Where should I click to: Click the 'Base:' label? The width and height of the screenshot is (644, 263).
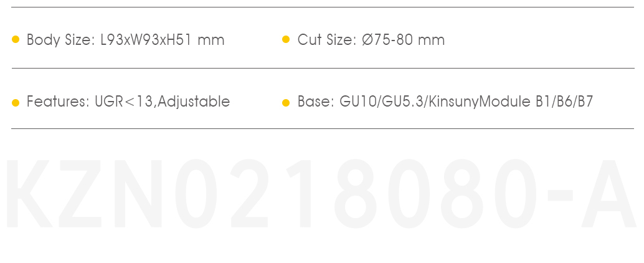tap(316, 102)
